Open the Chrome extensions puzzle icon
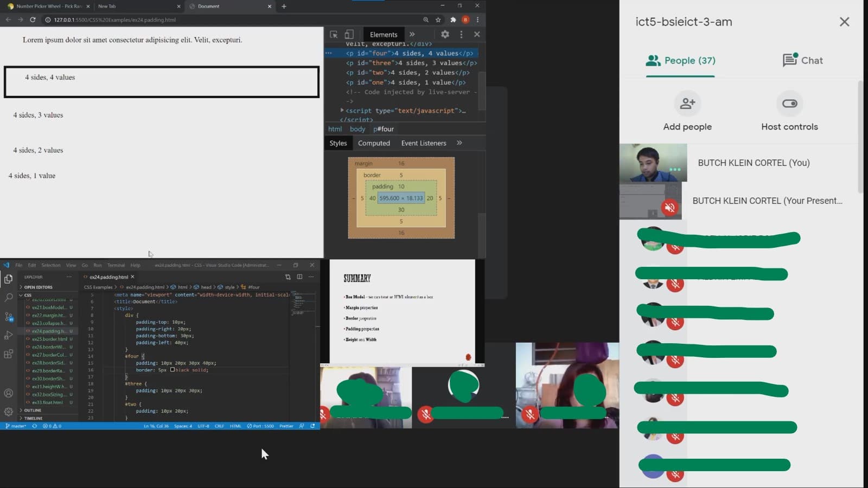This screenshot has height=488, width=868. tap(453, 20)
